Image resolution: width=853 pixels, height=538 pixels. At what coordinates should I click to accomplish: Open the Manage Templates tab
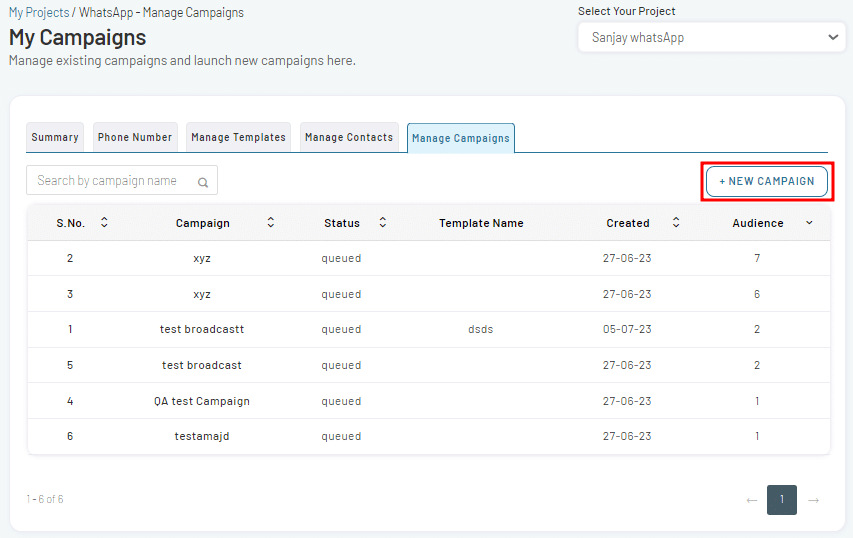coord(238,137)
